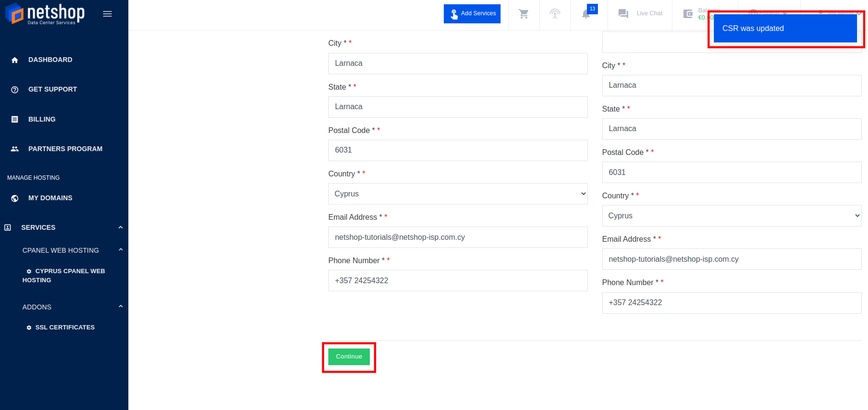Click the Live Chat icon

click(623, 13)
